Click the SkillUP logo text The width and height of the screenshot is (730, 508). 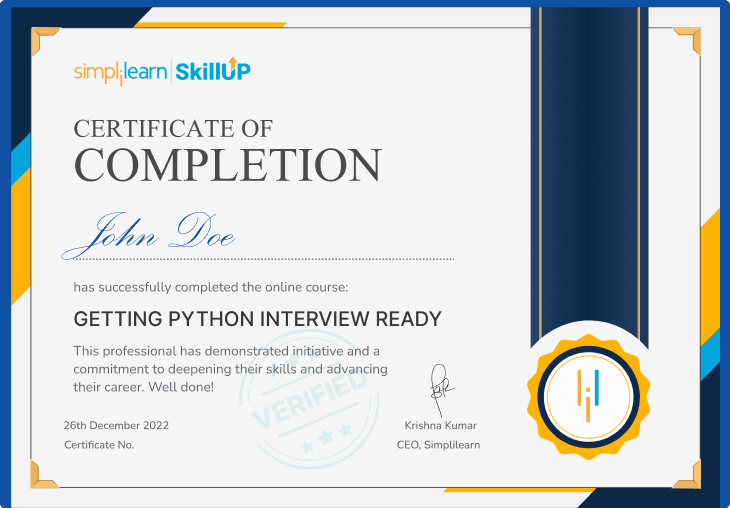[213, 70]
